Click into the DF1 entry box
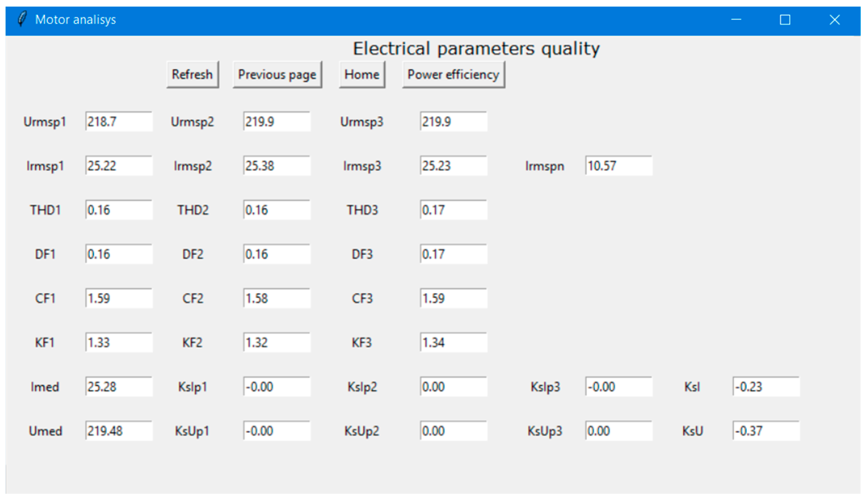Viewport: 868px width, 502px height. pyautogui.click(x=119, y=254)
